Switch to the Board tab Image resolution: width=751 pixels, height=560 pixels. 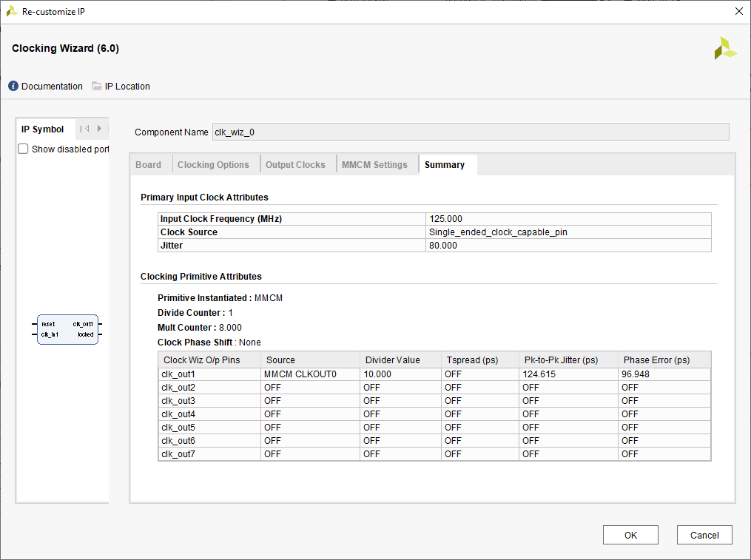coord(148,163)
